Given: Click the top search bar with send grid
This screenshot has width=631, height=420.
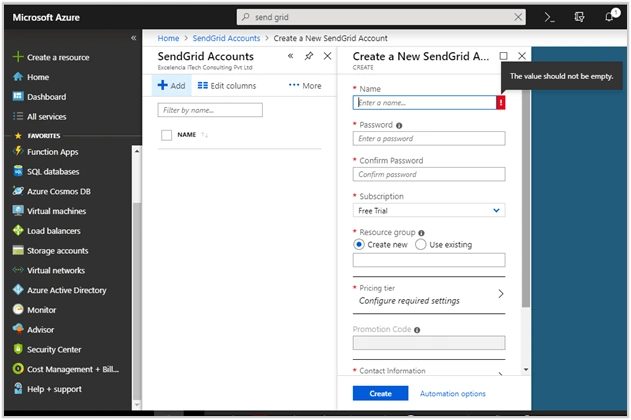Looking at the screenshot, I should pyautogui.click(x=381, y=17).
